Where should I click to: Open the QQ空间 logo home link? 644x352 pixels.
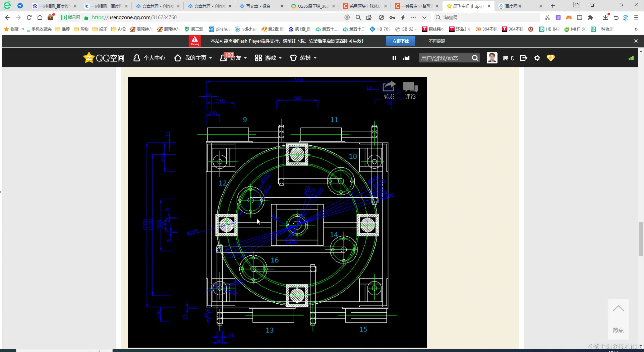(104, 58)
